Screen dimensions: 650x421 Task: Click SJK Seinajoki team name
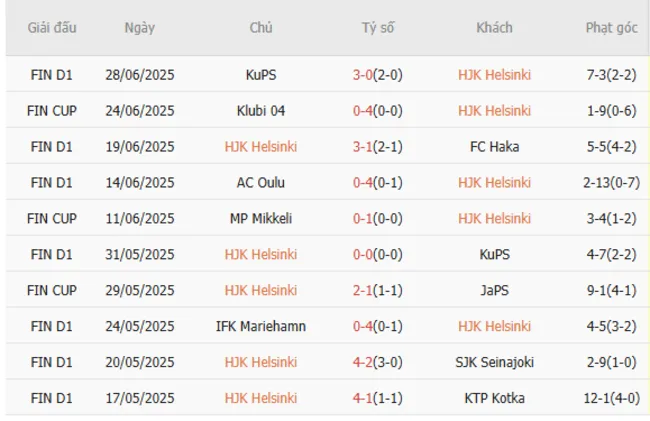pos(494,362)
